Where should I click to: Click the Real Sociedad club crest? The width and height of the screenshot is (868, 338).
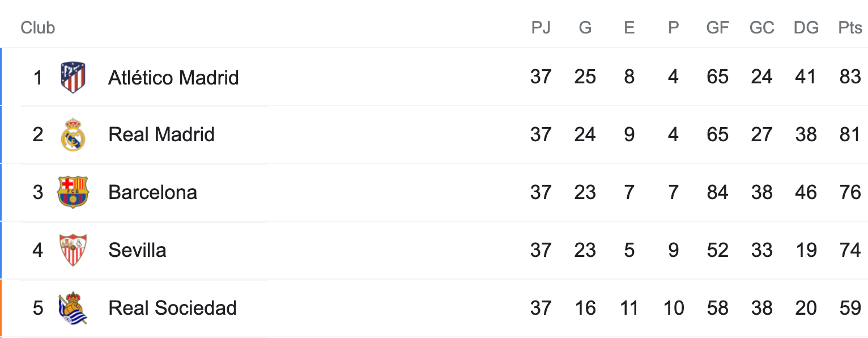[x=73, y=308]
